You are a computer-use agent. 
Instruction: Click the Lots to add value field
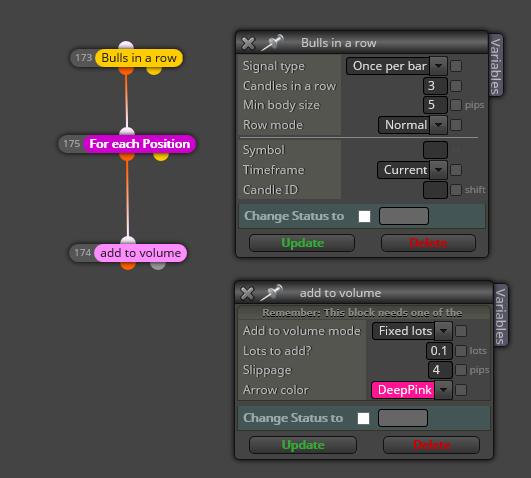point(439,351)
